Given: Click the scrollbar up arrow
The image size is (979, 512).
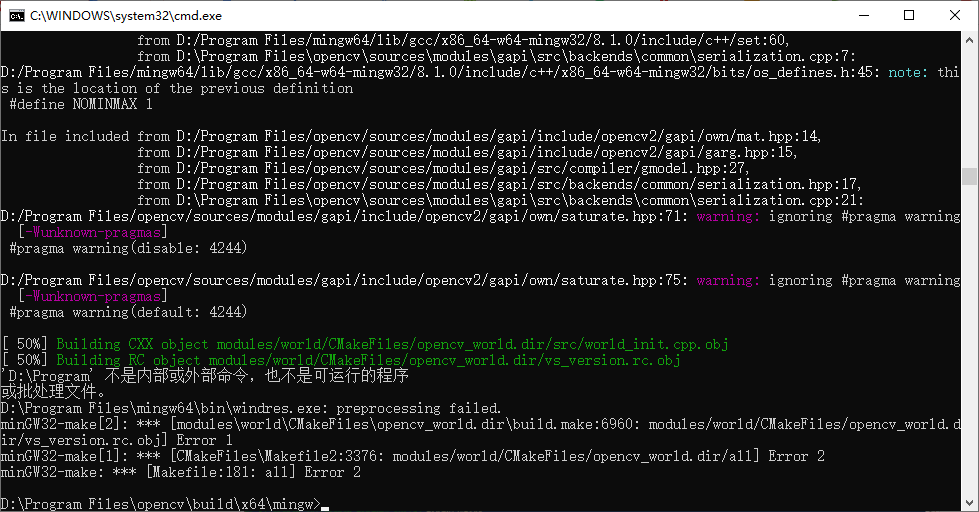Looking at the screenshot, I should coord(969,39).
